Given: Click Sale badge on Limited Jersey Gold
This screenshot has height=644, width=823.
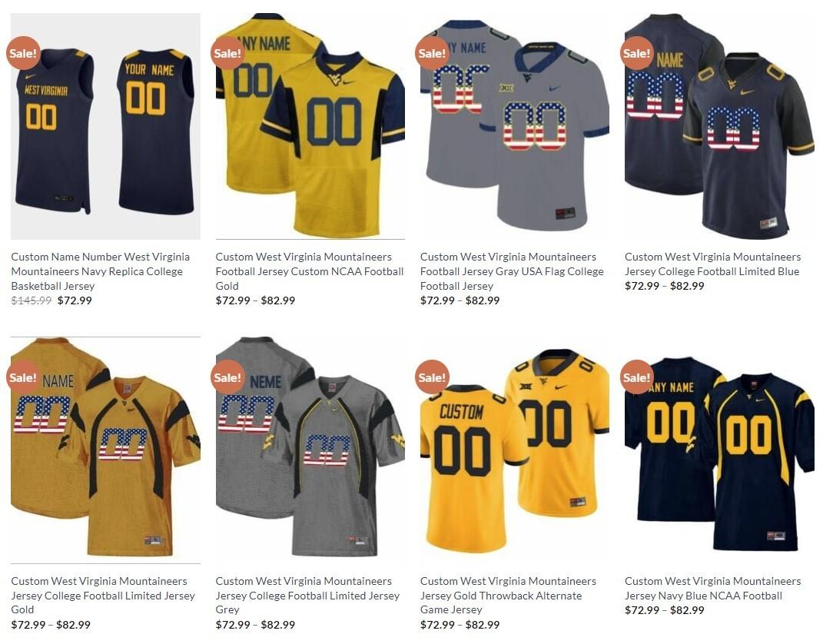Looking at the screenshot, I should (x=24, y=377).
